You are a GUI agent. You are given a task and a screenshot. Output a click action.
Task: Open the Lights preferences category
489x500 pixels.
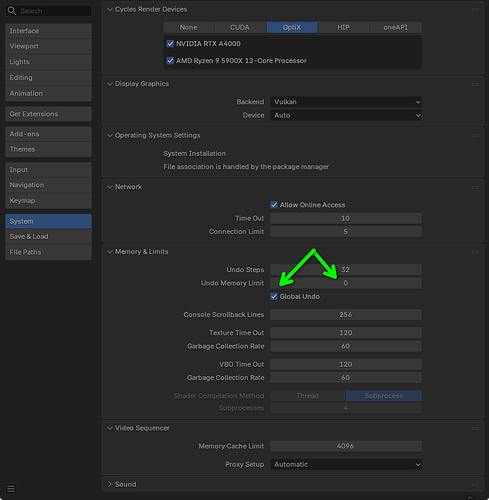pos(48,62)
